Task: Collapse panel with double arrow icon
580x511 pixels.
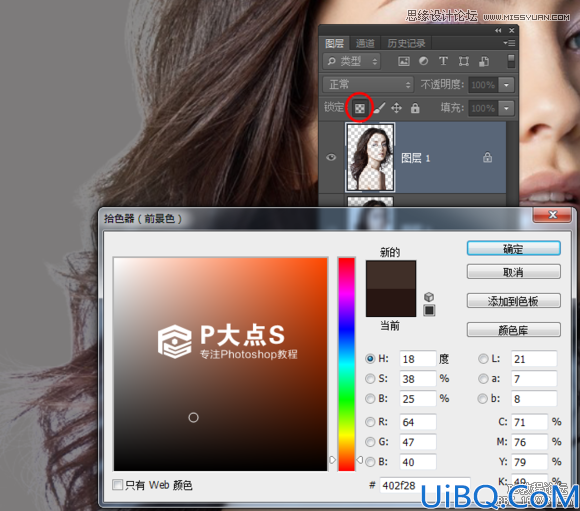Action: 498,30
